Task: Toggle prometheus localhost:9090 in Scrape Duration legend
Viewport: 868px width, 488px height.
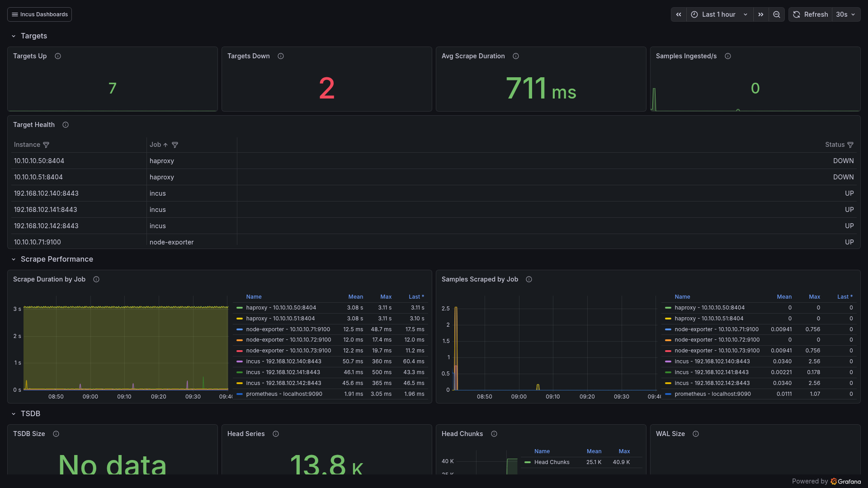Action: click(284, 394)
